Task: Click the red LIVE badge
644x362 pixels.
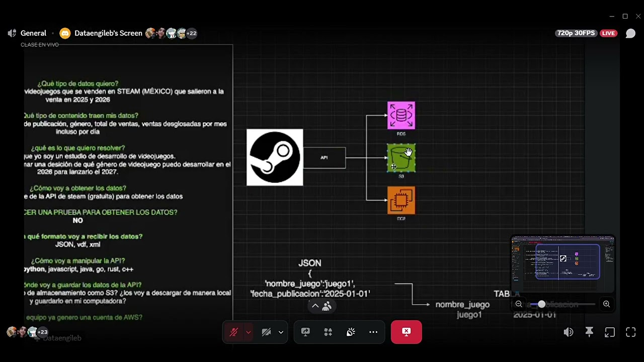Action: pyautogui.click(x=608, y=33)
